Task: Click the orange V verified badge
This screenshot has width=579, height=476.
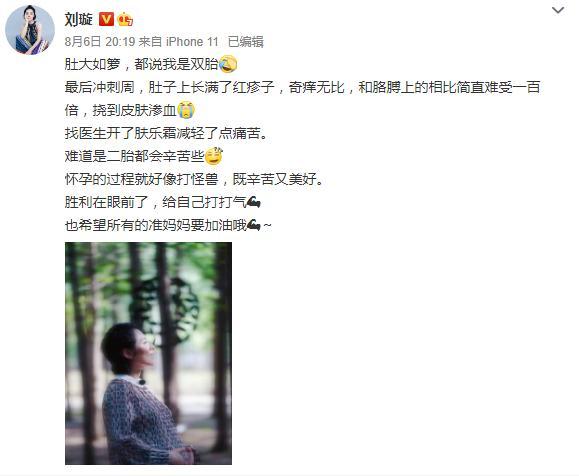Action: (x=106, y=19)
